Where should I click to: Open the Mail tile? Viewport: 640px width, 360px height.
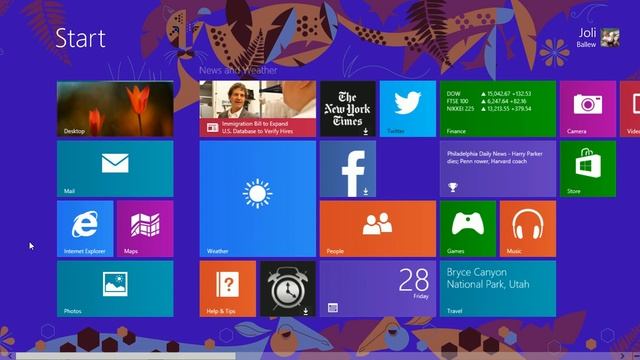pos(115,169)
